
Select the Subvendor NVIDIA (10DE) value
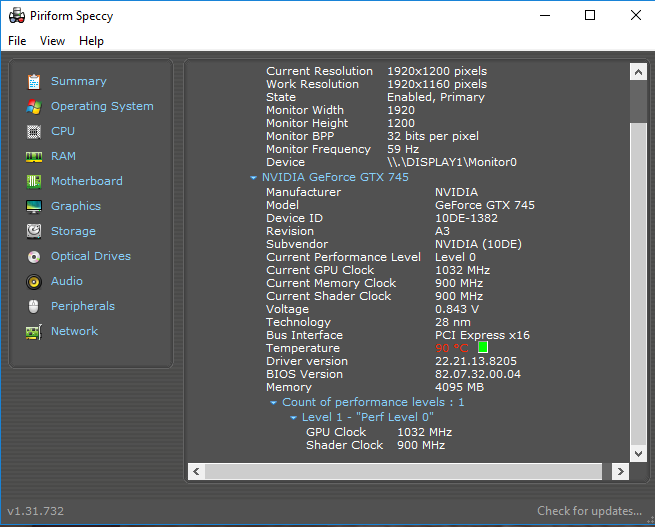(x=478, y=244)
